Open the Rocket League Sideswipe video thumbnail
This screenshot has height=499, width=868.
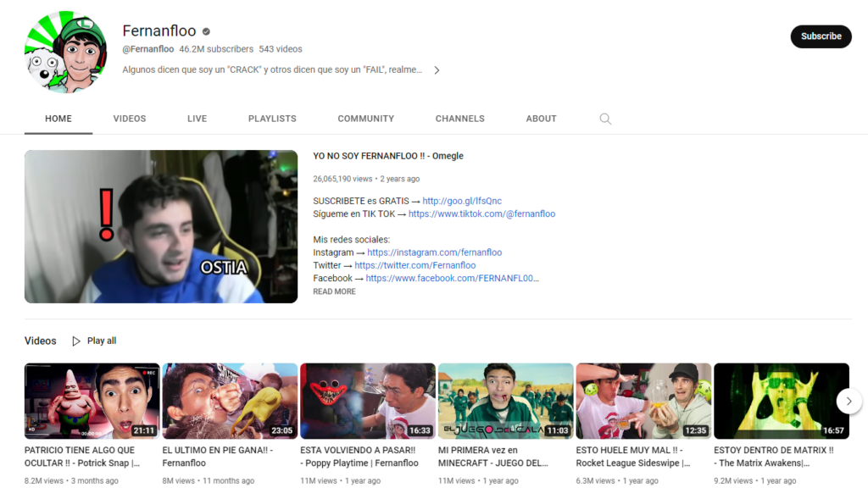point(643,401)
